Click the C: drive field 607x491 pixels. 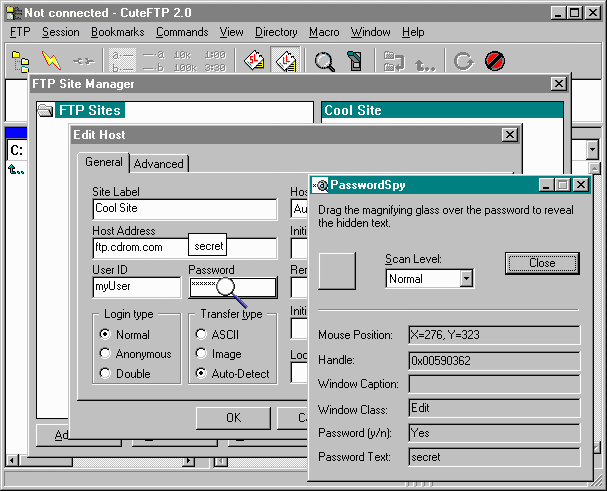click(x=17, y=150)
